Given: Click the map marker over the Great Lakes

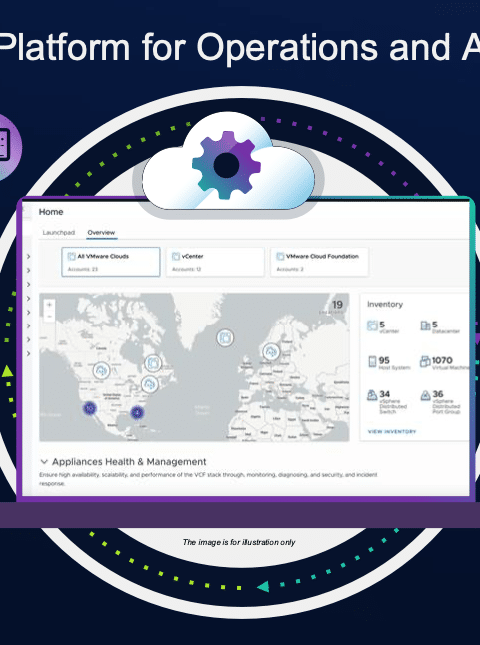Looking at the screenshot, I should coord(153,363).
